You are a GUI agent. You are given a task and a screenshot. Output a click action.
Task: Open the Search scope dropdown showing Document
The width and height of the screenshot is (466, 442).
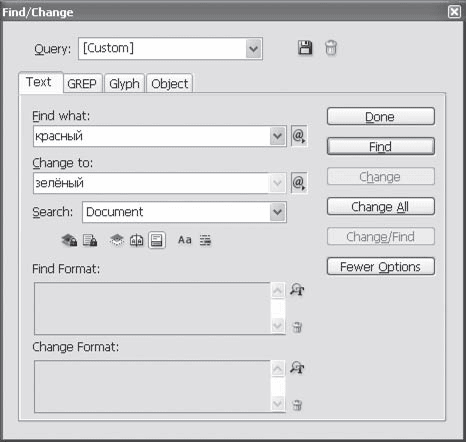pyautogui.click(x=278, y=212)
